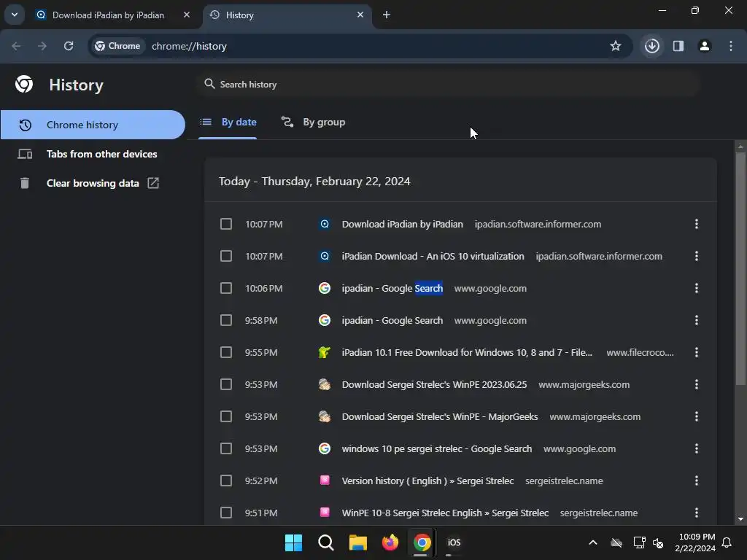
Task: Check the 10:06 PM ipadian Google Search checkbox
Action: (x=226, y=288)
